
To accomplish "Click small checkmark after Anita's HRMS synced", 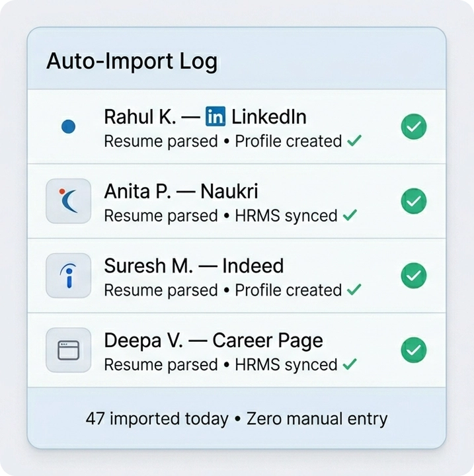I will (x=350, y=216).
